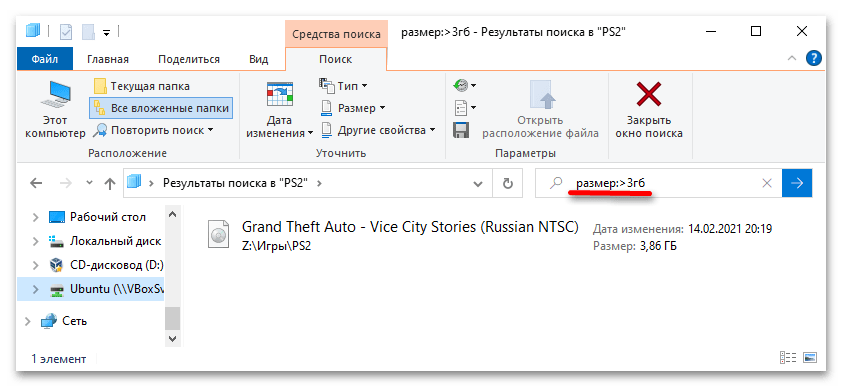Select Grand Theft Auto Vice City Stories file
842x387 pixels.
coord(410,227)
